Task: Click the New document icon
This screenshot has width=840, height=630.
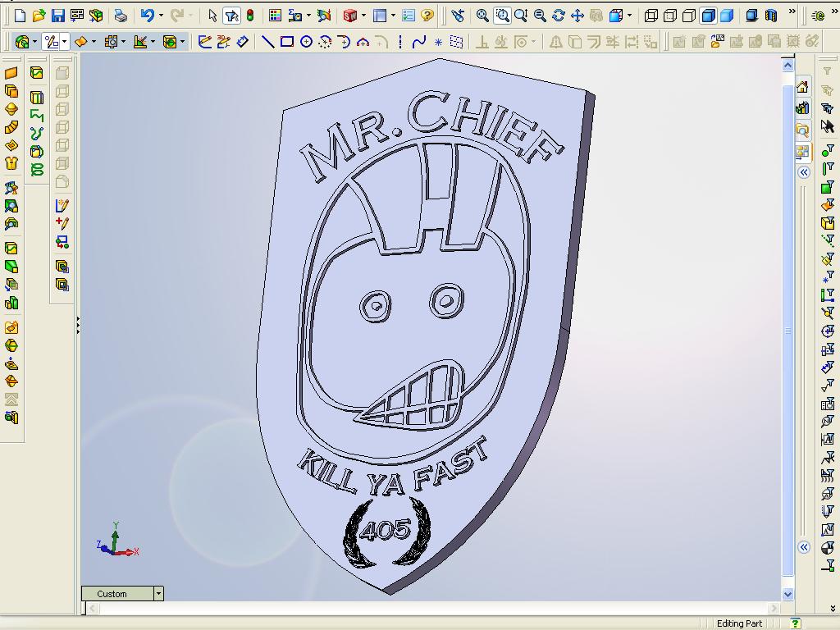Action: point(20,16)
